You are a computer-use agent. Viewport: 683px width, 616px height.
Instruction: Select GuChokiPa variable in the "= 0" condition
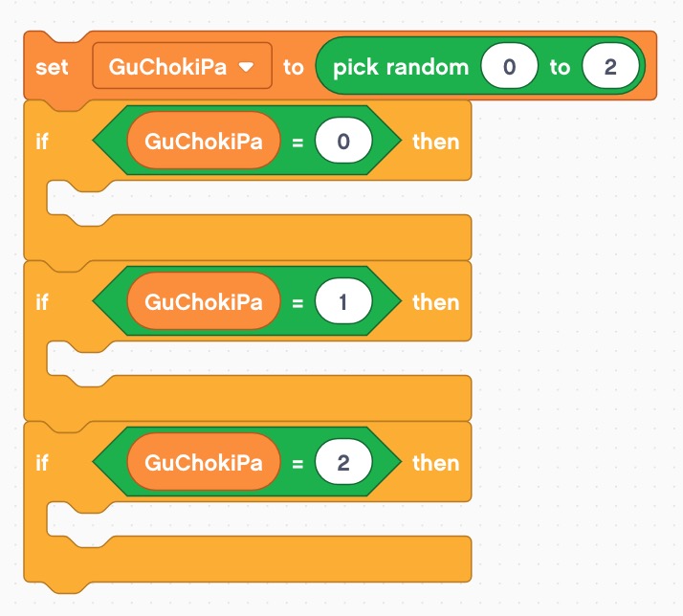click(x=203, y=142)
